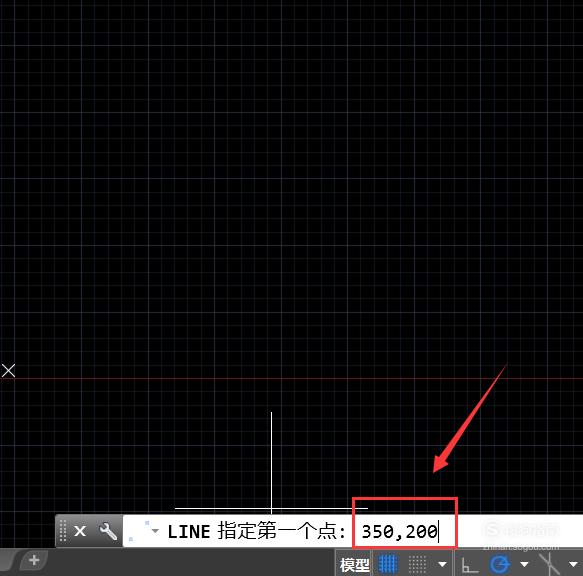Switch to 模型 model space button
Image resolution: width=583 pixels, height=576 pixels.
pyautogui.click(x=354, y=565)
